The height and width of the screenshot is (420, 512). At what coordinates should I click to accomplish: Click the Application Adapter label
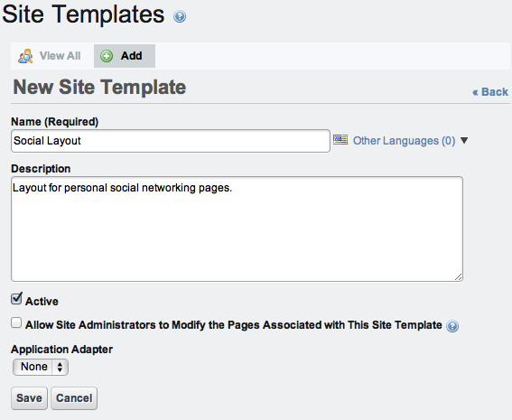click(61, 350)
